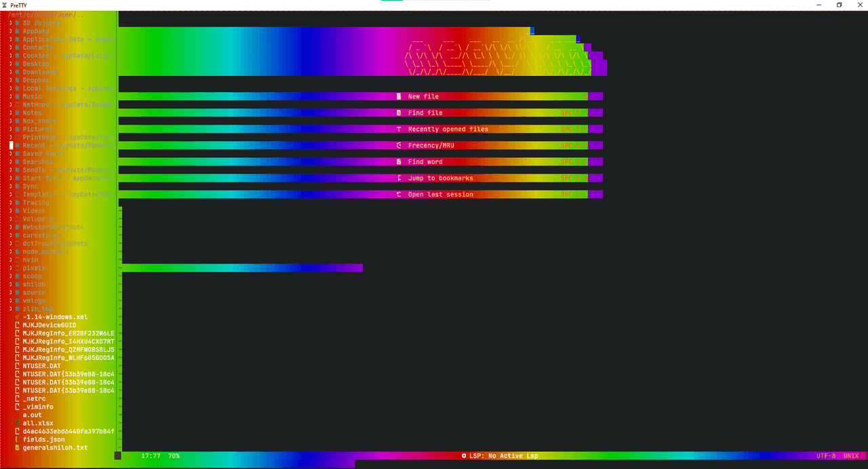Viewport: 868px width, 469px height.
Task: Click the UNIX file format indicator
Action: pos(851,456)
